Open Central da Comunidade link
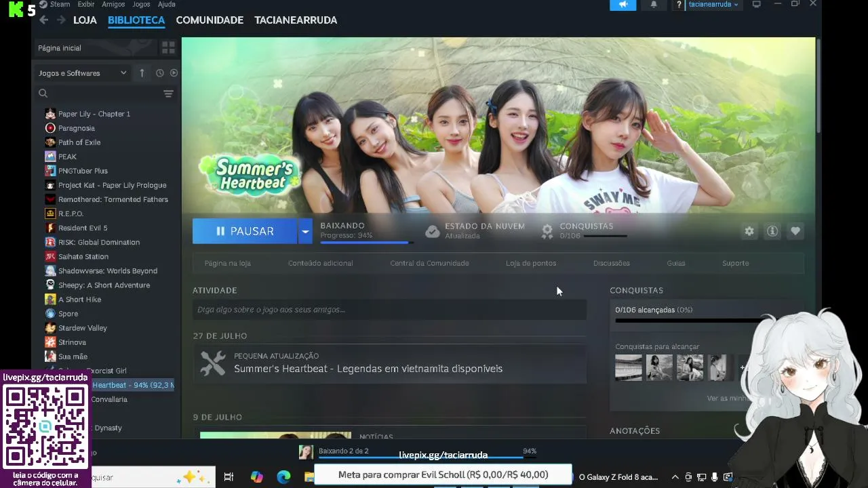 [x=429, y=263]
